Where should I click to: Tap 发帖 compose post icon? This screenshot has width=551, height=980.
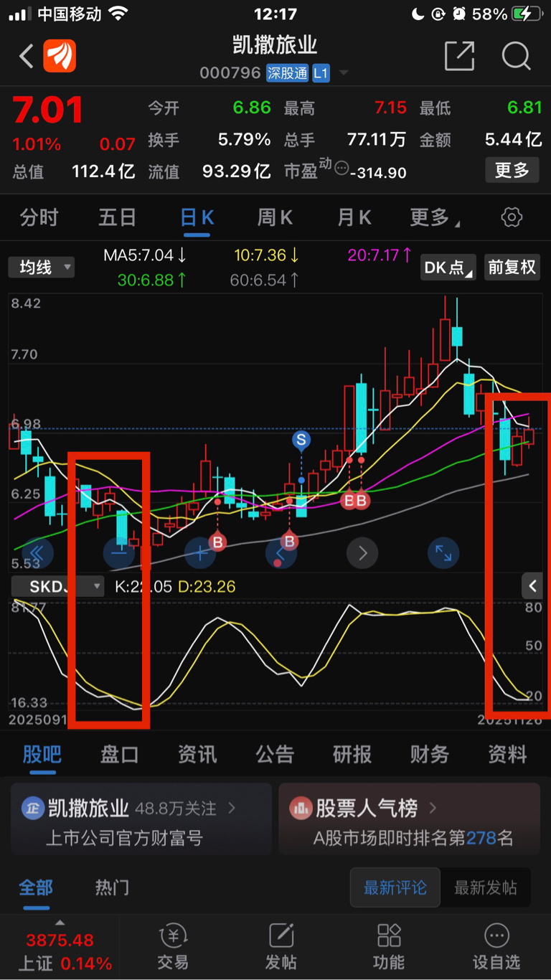click(x=281, y=947)
